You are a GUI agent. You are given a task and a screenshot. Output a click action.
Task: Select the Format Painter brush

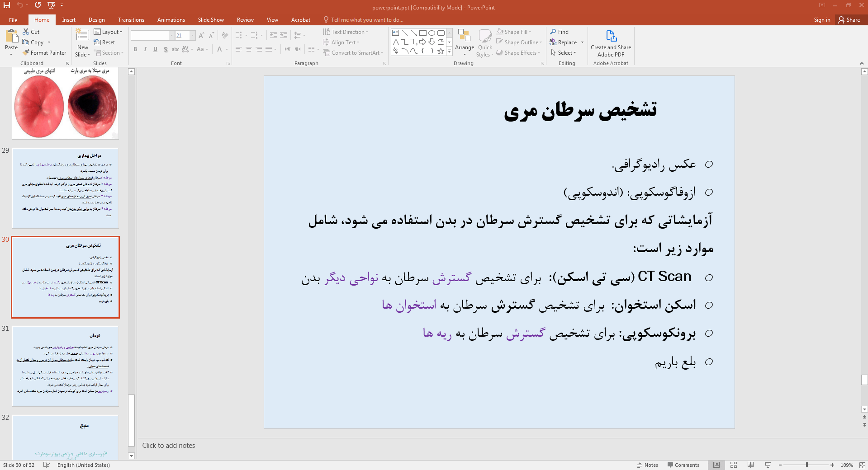pos(26,52)
